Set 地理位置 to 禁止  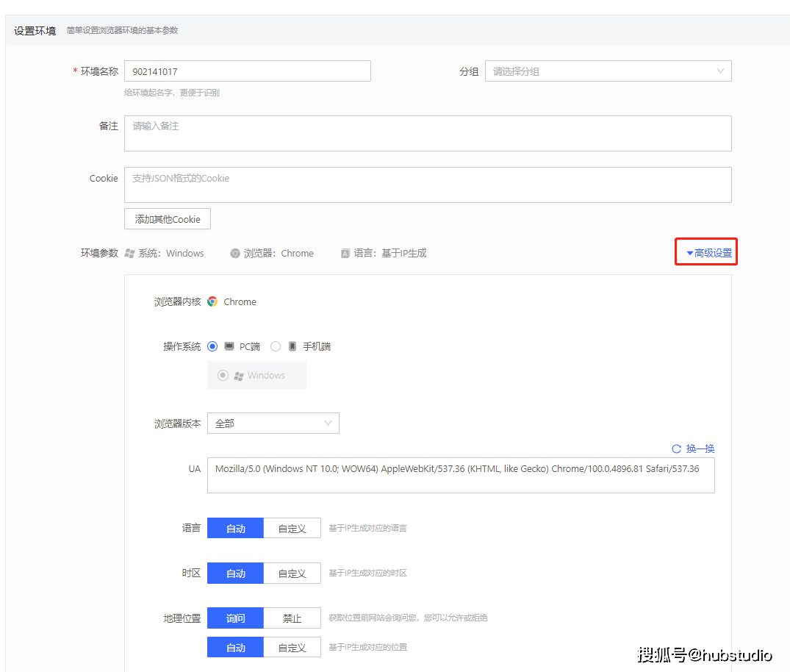(292, 618)
